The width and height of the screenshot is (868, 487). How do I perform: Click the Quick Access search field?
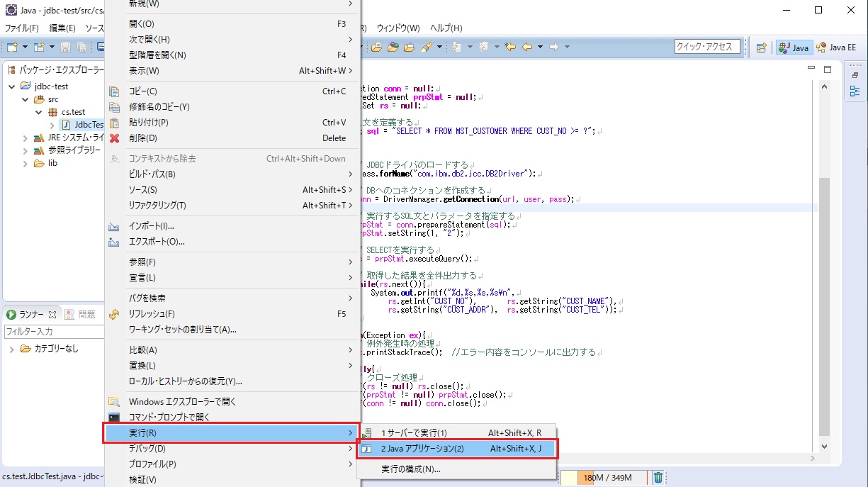point(707,47)
